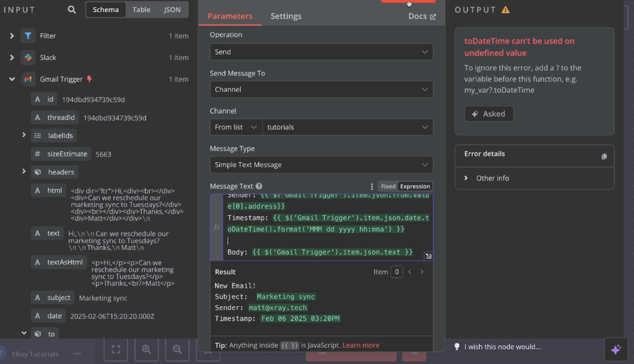Open the expression editor expand icon

pos(428,256)
